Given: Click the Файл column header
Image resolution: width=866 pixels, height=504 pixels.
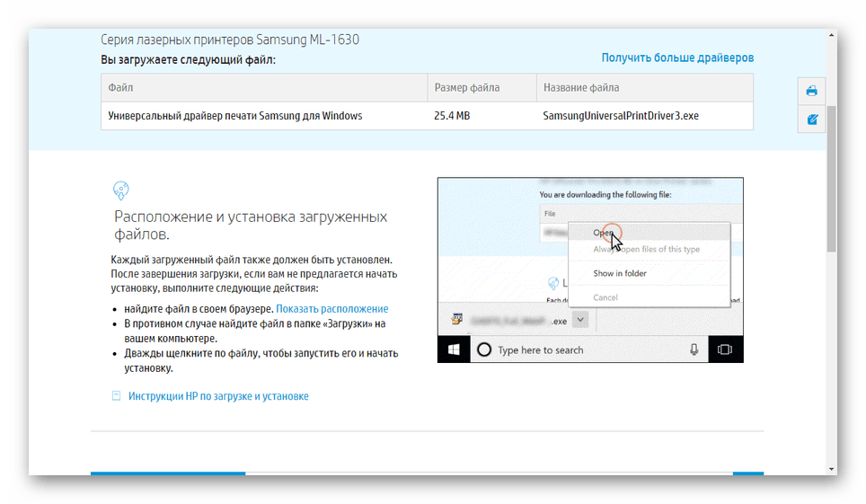Looking at the screenshot, I should pyautogui.click(x=264, y=87).
